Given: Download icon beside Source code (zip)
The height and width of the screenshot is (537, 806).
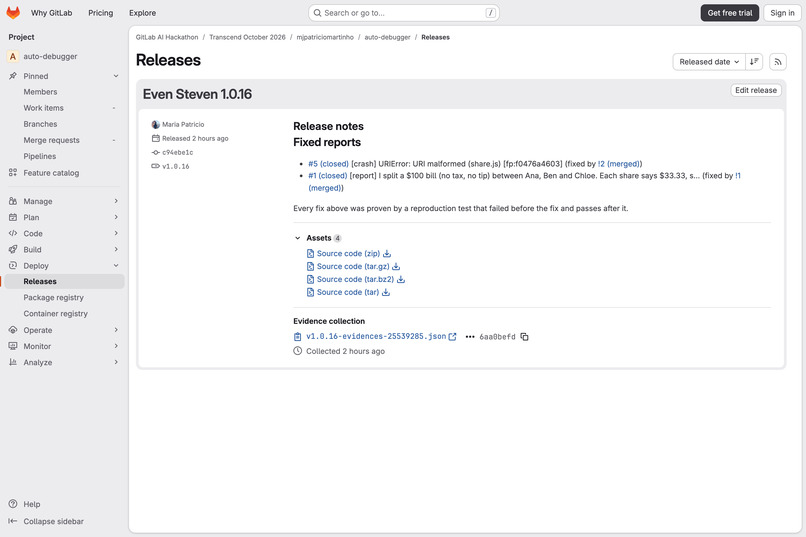Looking at the screenshot, I should [x=387, y=253].
